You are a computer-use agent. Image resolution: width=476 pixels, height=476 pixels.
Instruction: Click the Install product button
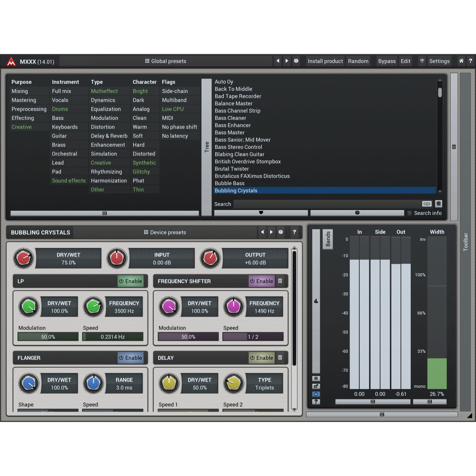tap(325, 61)
